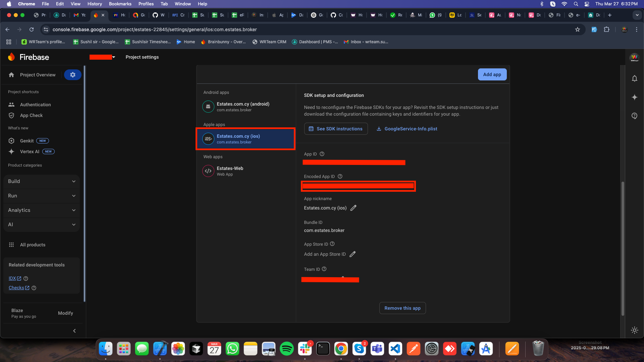Edit app nickname pencil icon
The width and height of the screenshot is (644, 362).
click(x=353, y=208)
